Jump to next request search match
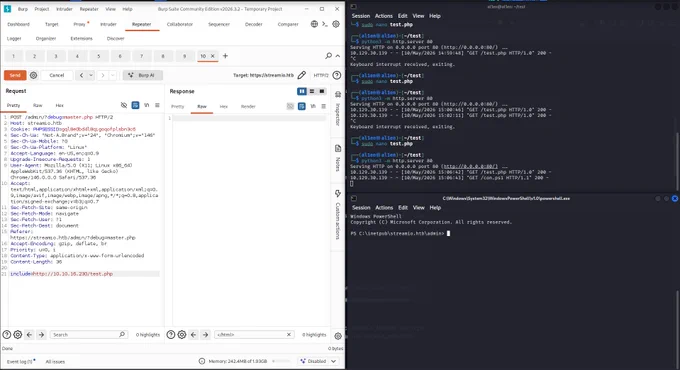The image size is (680, 370). [x=41, y=334]
